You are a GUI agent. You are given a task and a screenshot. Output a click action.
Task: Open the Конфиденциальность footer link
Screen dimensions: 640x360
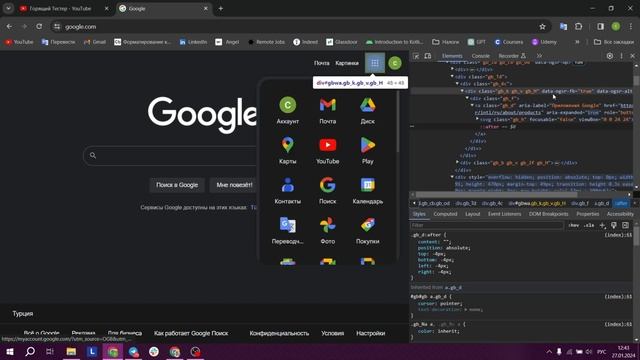pos(279,333)
